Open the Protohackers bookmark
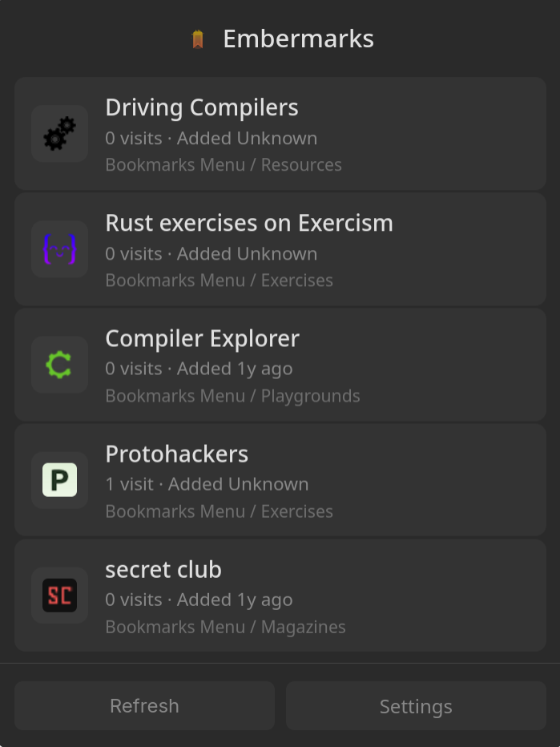The height and width of the screenshot is (747, 560). coord(176,454)
